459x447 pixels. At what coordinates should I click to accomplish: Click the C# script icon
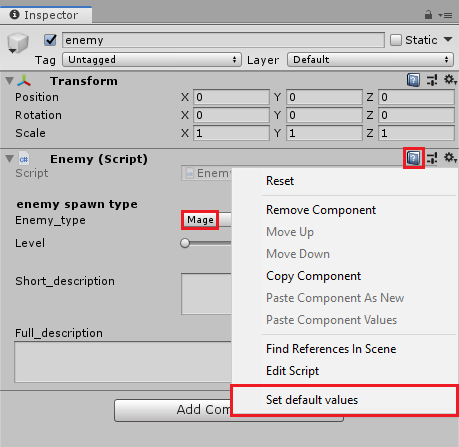click(x=24, y=159)
